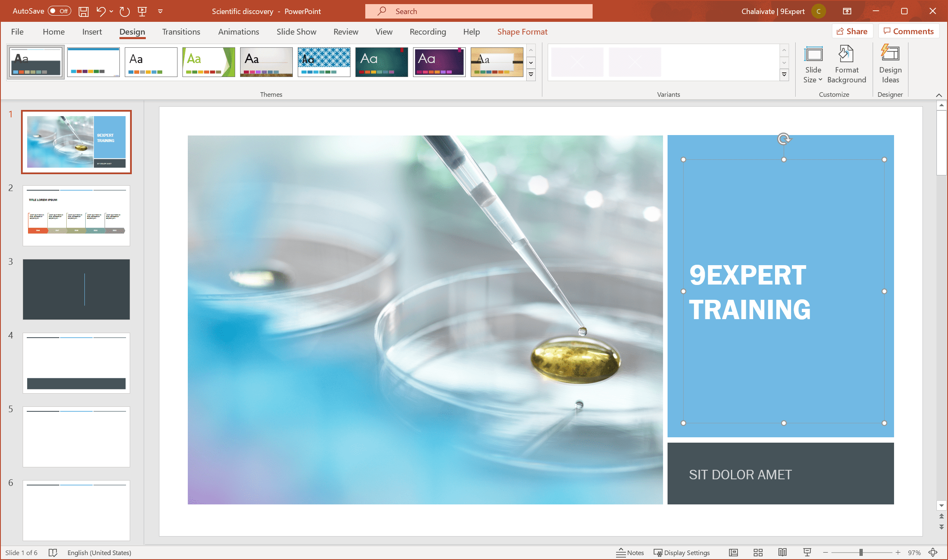Click zoom out minus button
The image size is (948, 560).
coord(825,553)
